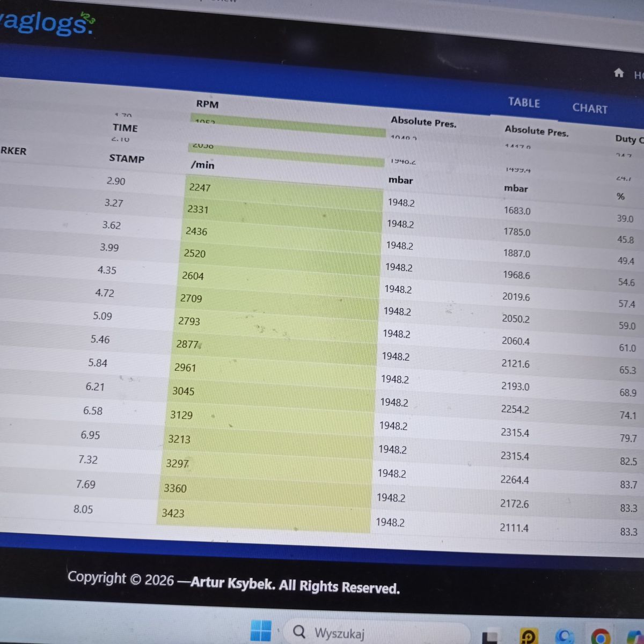Select timestamp cell 6.58

coord(93,411)
